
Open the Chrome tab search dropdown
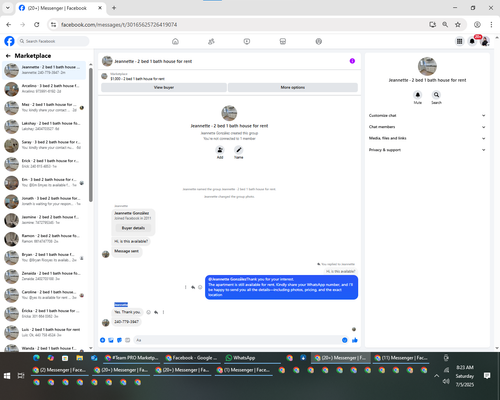8,8
